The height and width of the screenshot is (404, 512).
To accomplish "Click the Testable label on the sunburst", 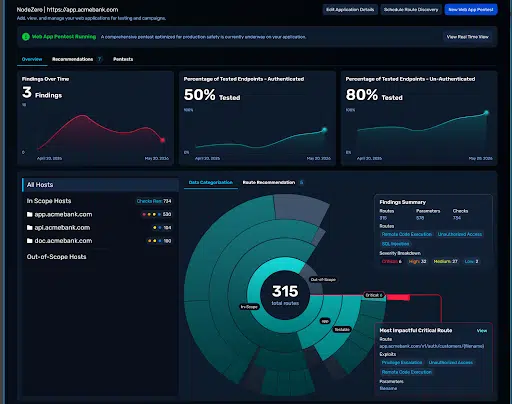I will tap(342, 329).
